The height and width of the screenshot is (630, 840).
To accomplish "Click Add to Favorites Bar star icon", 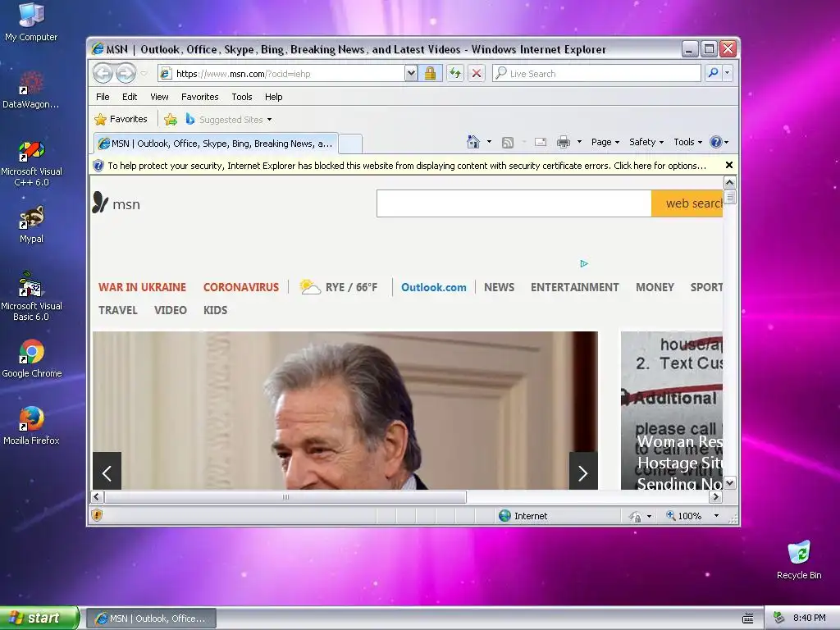I will 171,120.
